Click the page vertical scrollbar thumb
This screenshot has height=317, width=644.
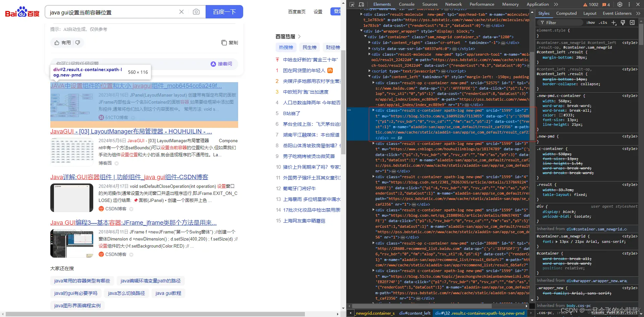point(343,102)
